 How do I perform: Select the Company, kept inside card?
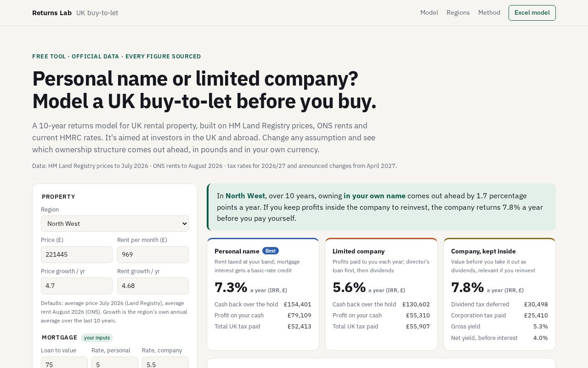coord(499,294)
